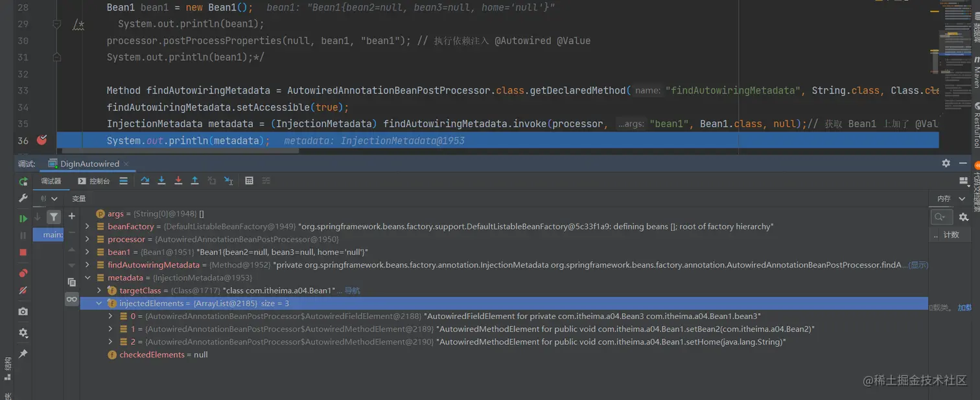Take thread dump with the camera icon
This screenshot has height=400, width=980.
[x=23, y=312]
